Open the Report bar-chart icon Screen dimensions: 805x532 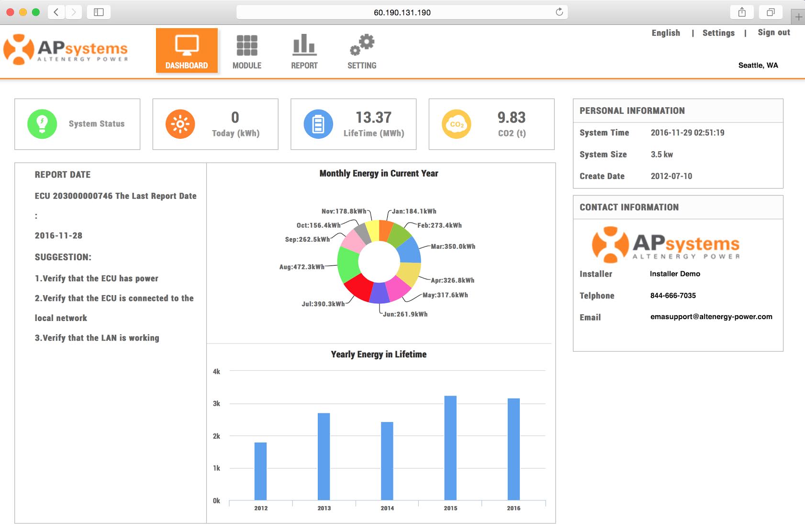(304, 46)
